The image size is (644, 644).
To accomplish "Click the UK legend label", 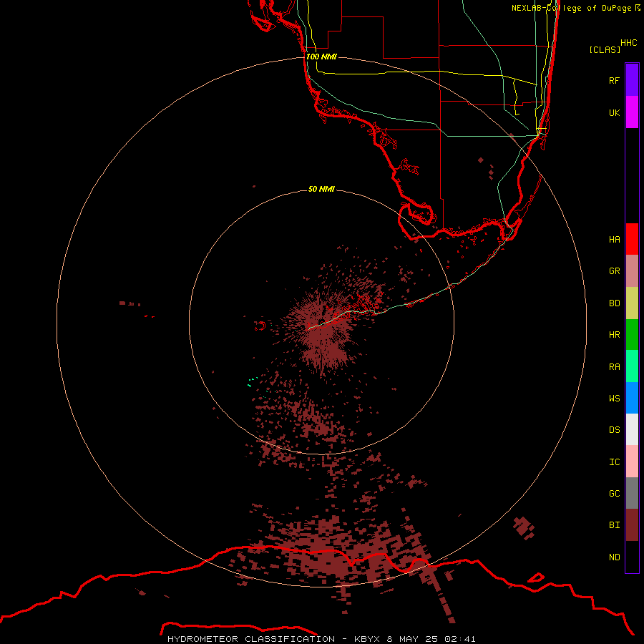I will 614,112.
